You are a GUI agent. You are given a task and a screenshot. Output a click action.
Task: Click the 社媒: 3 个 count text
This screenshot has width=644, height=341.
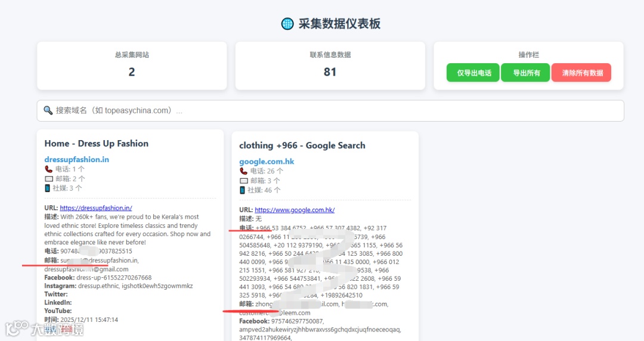click(x=67, y=188)
